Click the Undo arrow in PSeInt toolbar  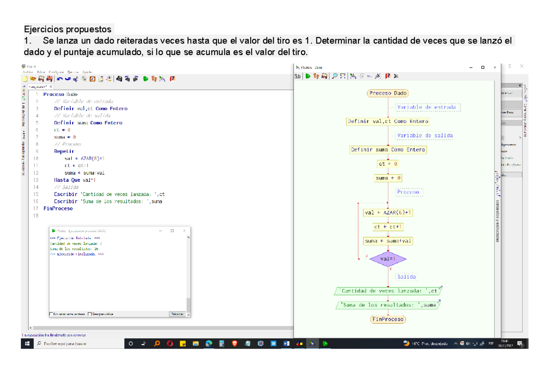click(60, 79)
